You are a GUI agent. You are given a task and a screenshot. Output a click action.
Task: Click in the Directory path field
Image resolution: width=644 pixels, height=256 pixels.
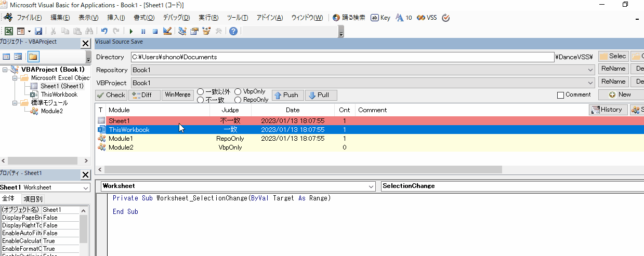point(343,57)
